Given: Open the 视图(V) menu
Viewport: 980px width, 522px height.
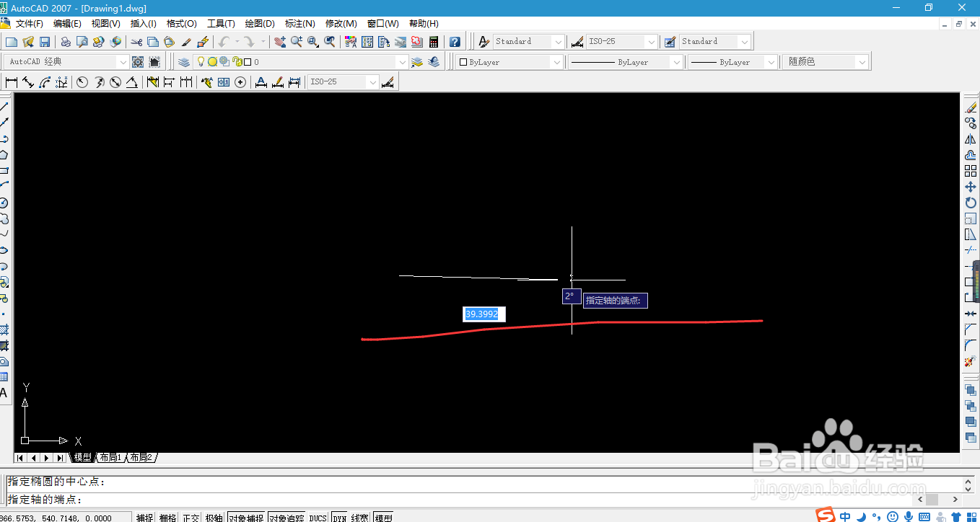Looking at the screenshot, I should (x=105, y=24).
